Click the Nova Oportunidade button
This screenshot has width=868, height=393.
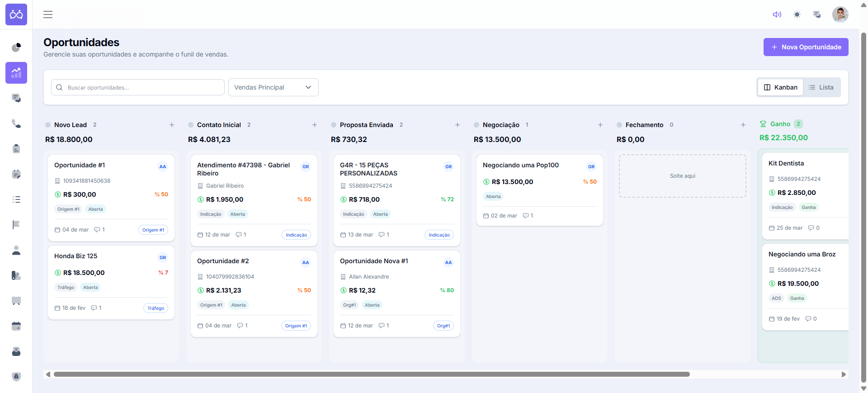[806, 47]
